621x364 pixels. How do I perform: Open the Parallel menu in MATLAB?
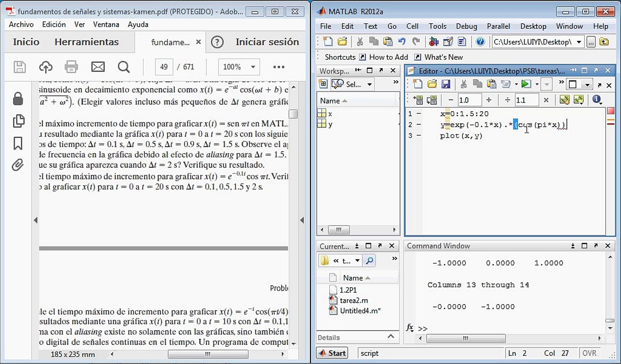click(499, 26)
